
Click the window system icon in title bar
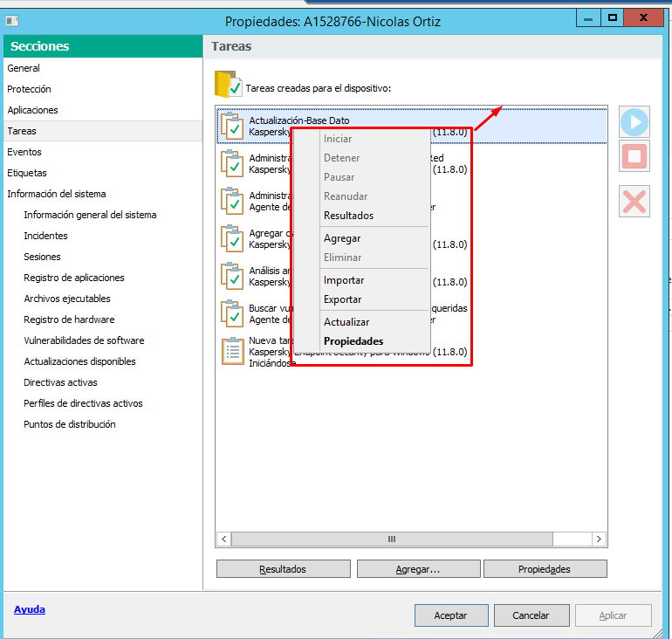click(x=12, y=21)
